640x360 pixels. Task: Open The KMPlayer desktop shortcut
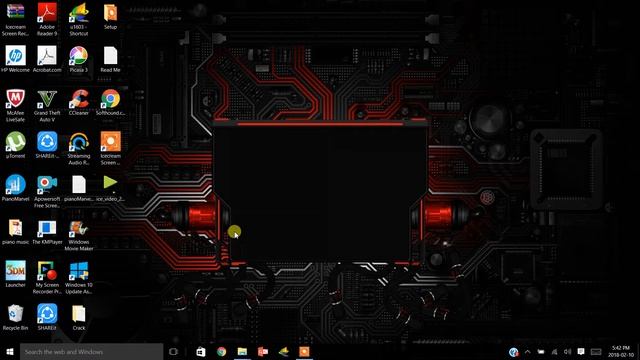47,231
